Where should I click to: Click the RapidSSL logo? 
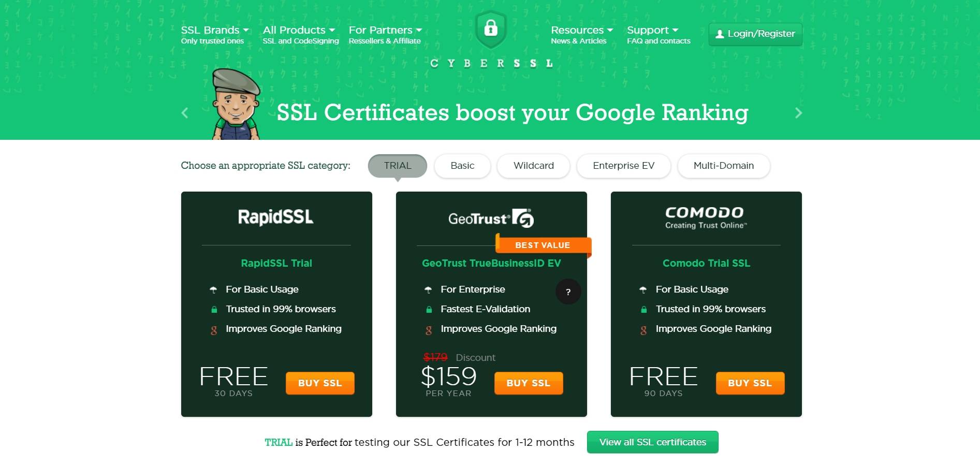click(276, 217)
